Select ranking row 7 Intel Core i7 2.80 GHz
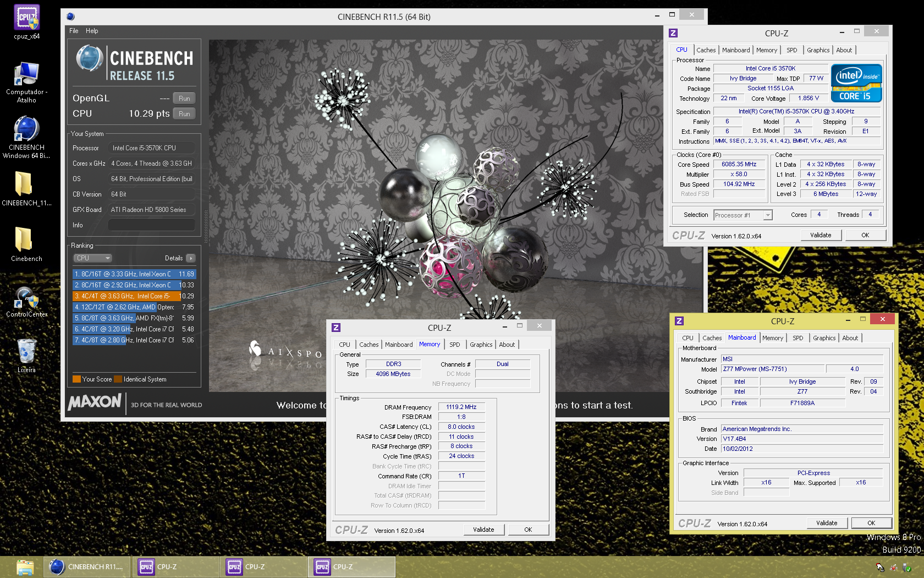 click(134, 340)
